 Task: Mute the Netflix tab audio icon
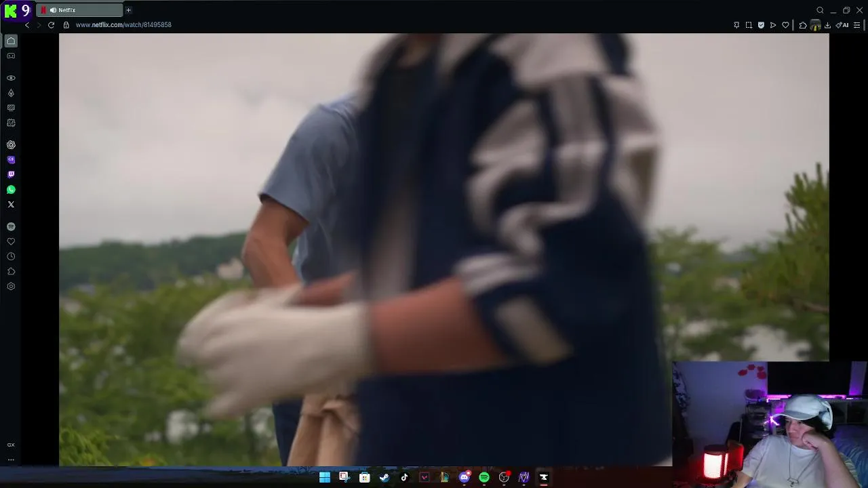[53, 10]
